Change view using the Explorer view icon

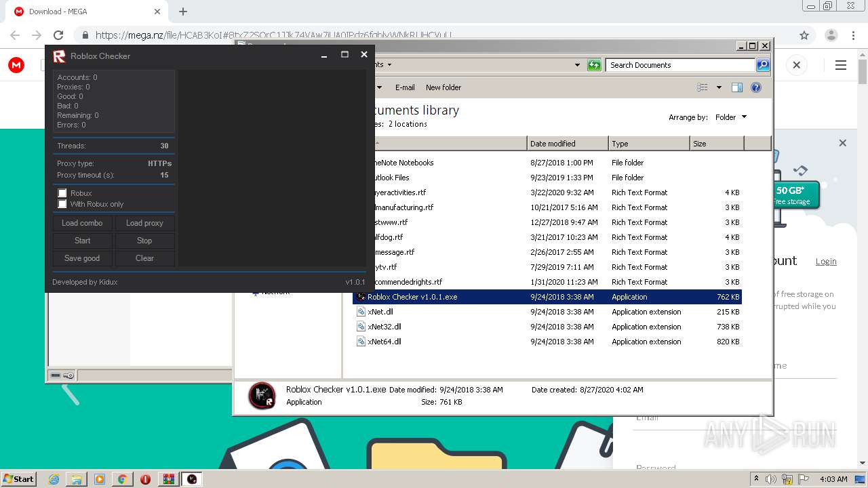pyautogui.click(x=703, y=87)
